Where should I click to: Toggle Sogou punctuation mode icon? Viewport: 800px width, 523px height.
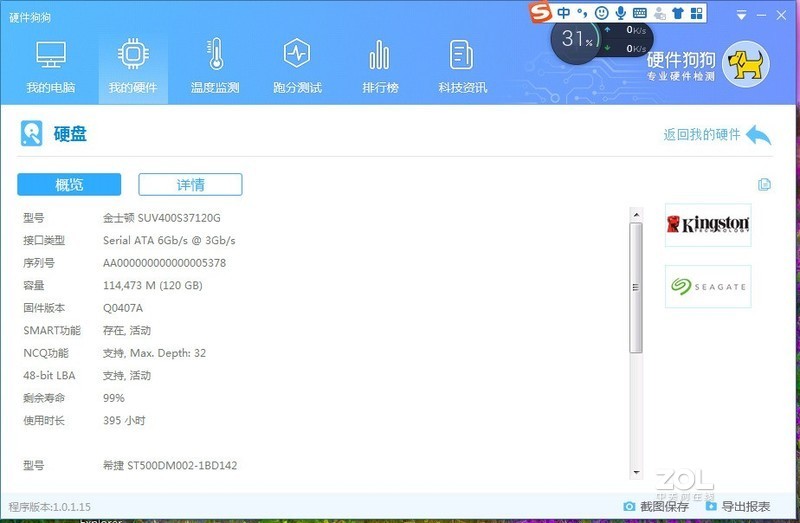point(582,13)
